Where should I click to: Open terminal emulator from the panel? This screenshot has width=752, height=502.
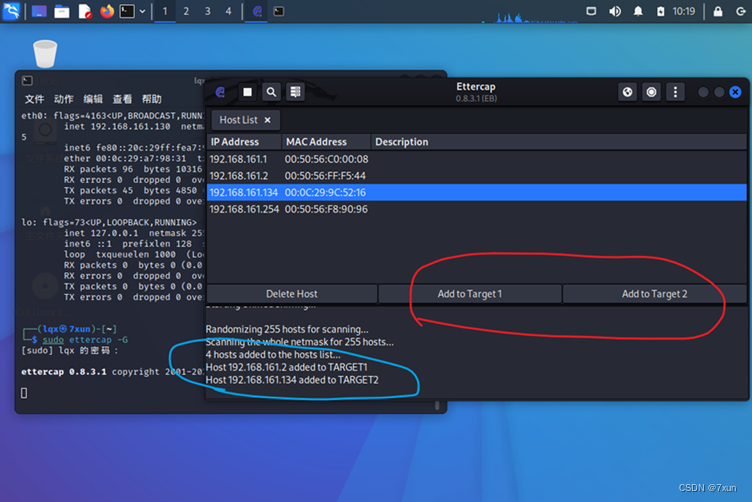click(127, 11)
